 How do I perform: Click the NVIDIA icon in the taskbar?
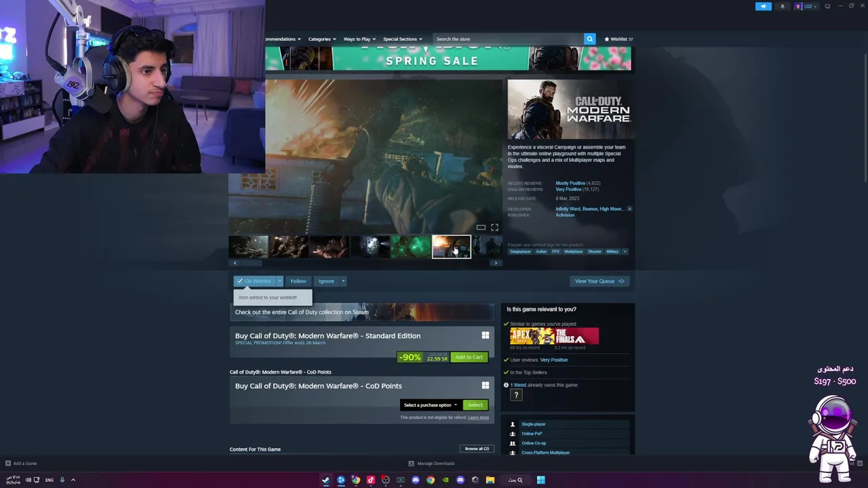click(445, 480)
